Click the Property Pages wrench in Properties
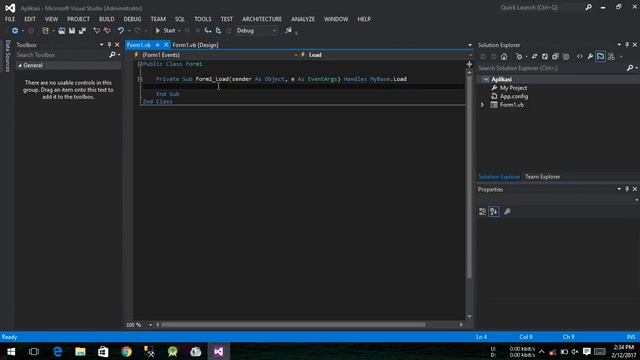 coord(507,211)
